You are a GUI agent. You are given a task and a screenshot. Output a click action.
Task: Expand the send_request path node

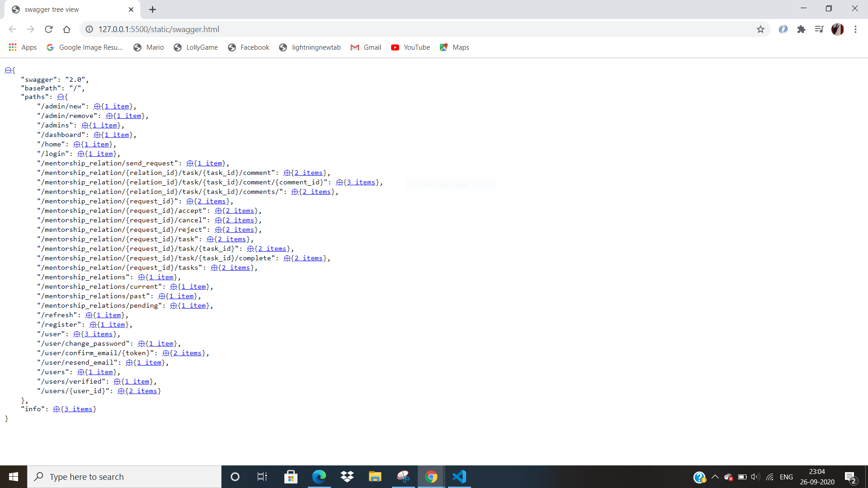click(189, 164)
